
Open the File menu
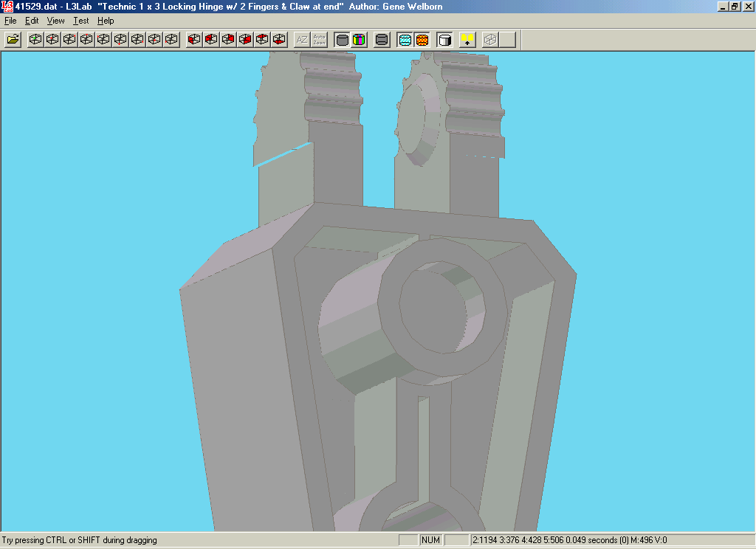click(10, 21)
